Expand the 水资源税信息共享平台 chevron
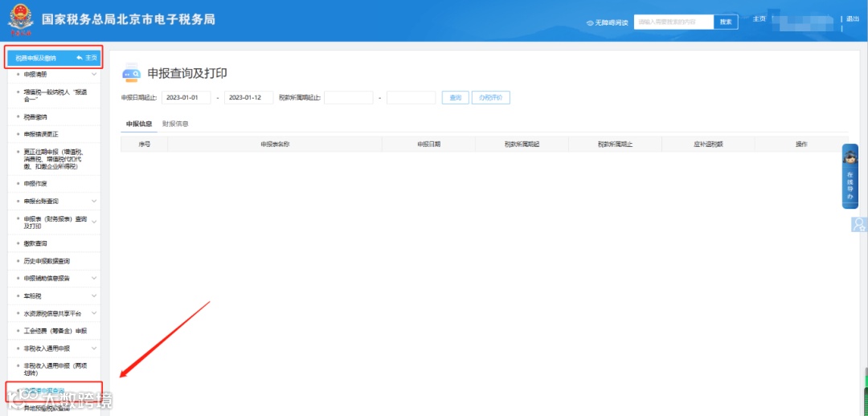 click(94, 313)
